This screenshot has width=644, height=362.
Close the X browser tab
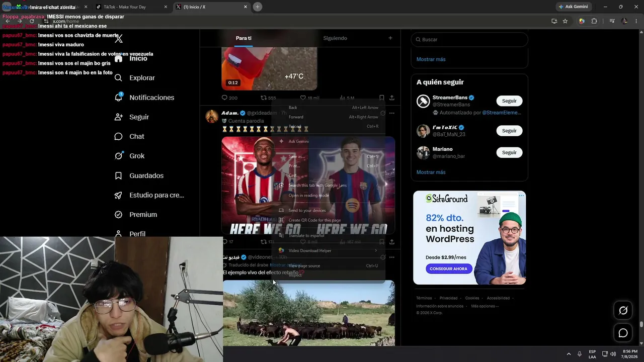246,7
